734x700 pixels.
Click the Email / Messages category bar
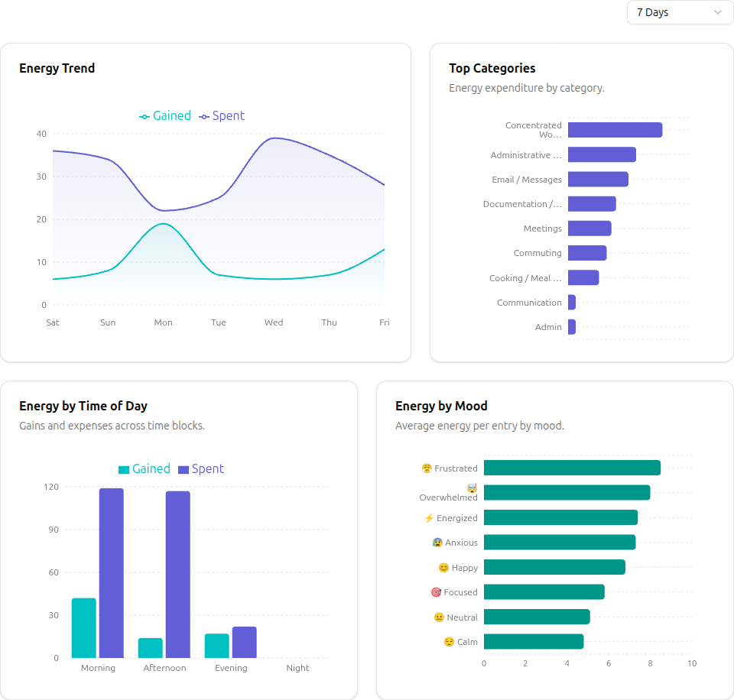(x=598, y=179)
